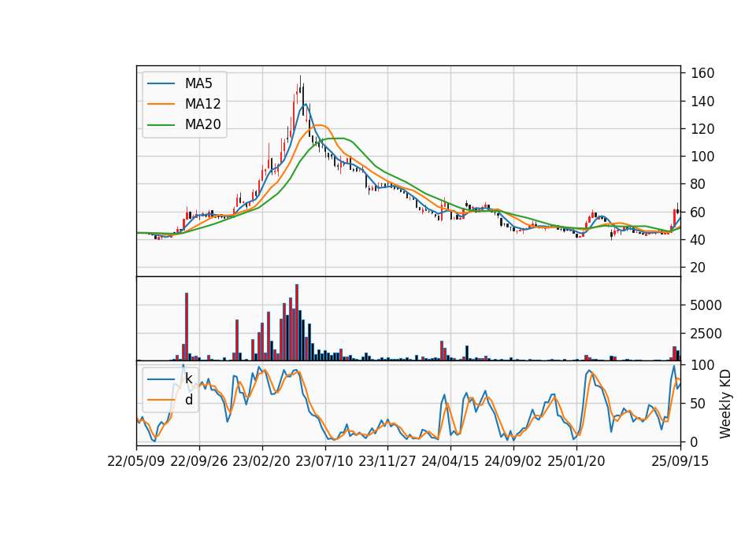756x543 pixels.
Task: Click the 140 price axis tick
Action: (702, 102)
